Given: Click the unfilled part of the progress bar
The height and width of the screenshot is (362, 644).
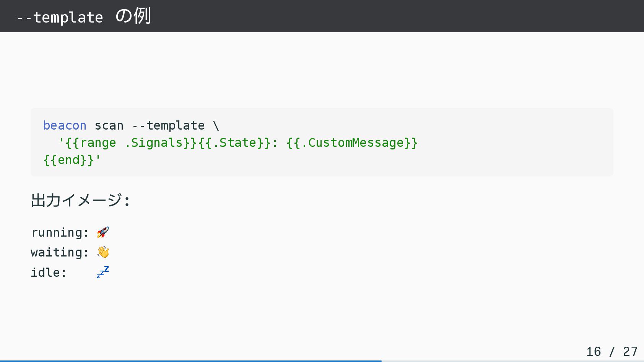Looking at the screenshot, I should click(512, 360).
